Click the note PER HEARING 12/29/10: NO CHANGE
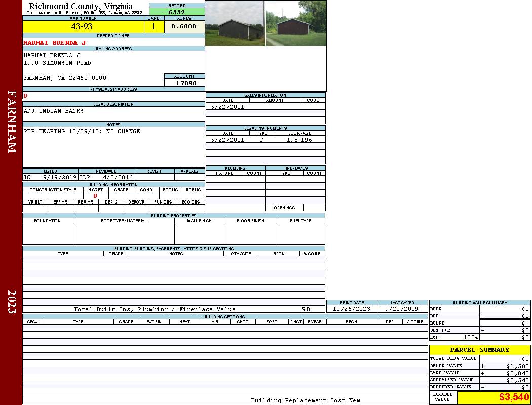This screenshot has height=405, width=532. click(82, 131)
